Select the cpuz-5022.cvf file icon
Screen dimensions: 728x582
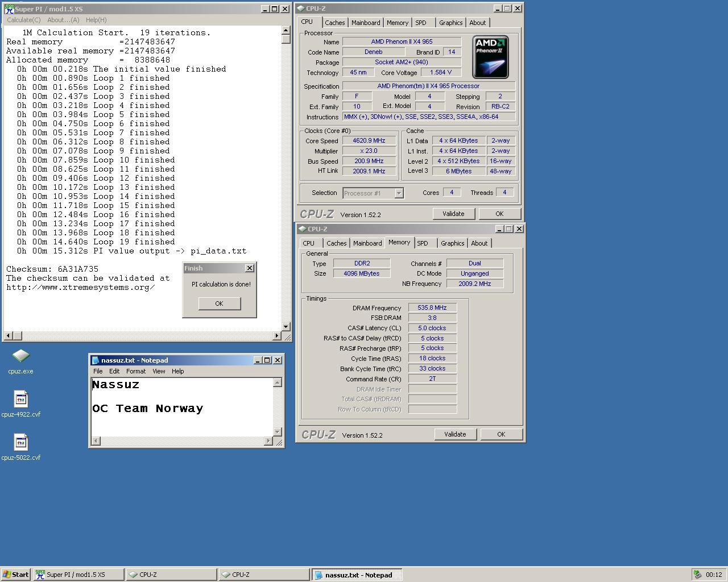pyautogui.click(x=20, y=447)
